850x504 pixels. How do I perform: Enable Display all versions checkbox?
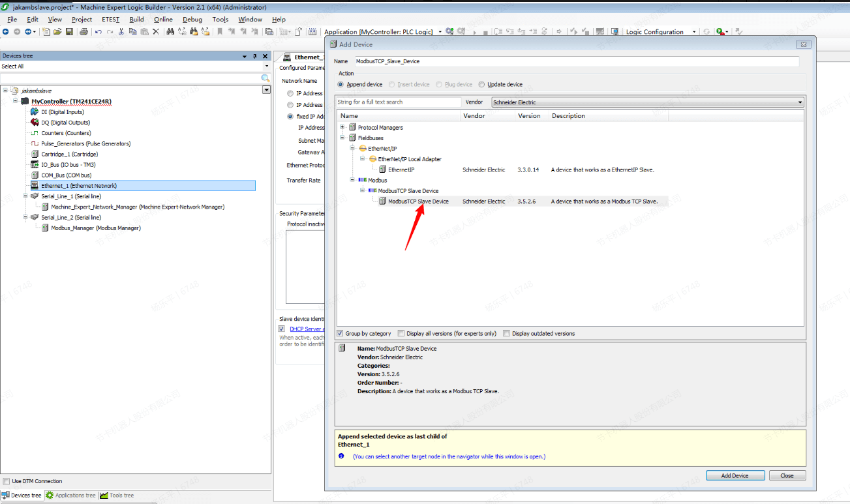click(401, 333)
